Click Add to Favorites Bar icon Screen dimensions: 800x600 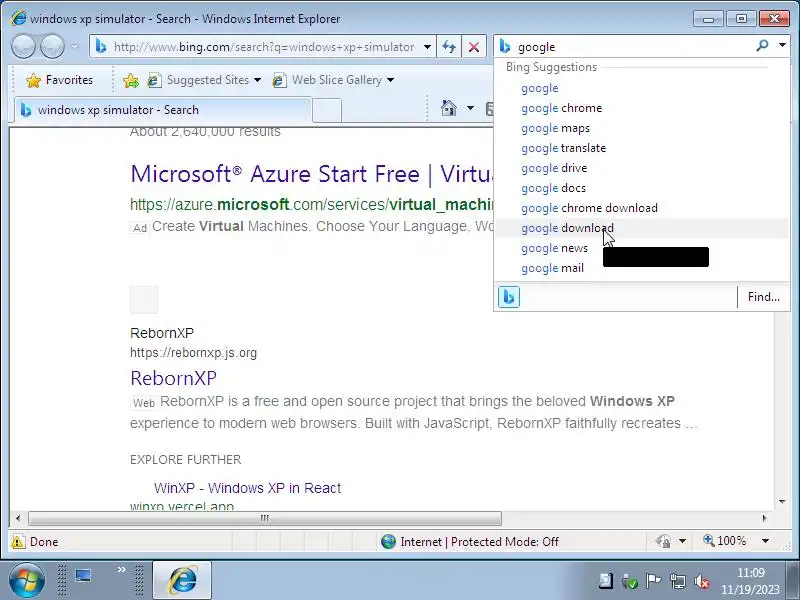coord(131,80)
